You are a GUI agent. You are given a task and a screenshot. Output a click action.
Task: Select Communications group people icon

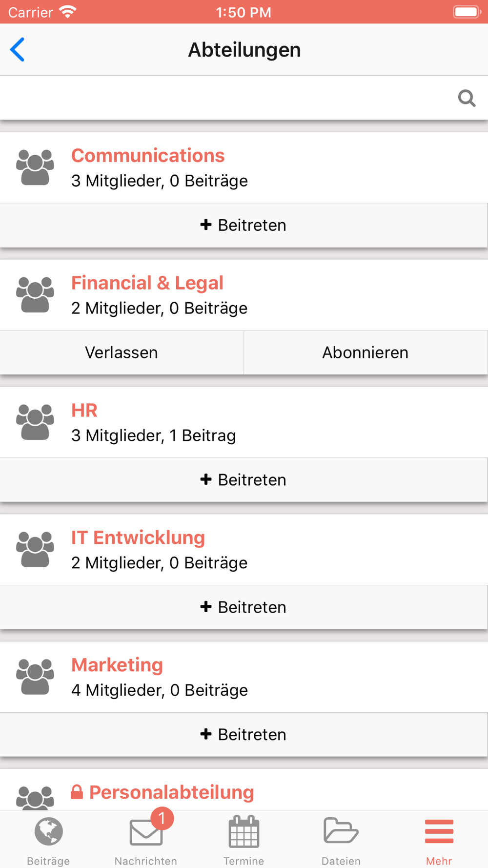(x=35, y=167)
